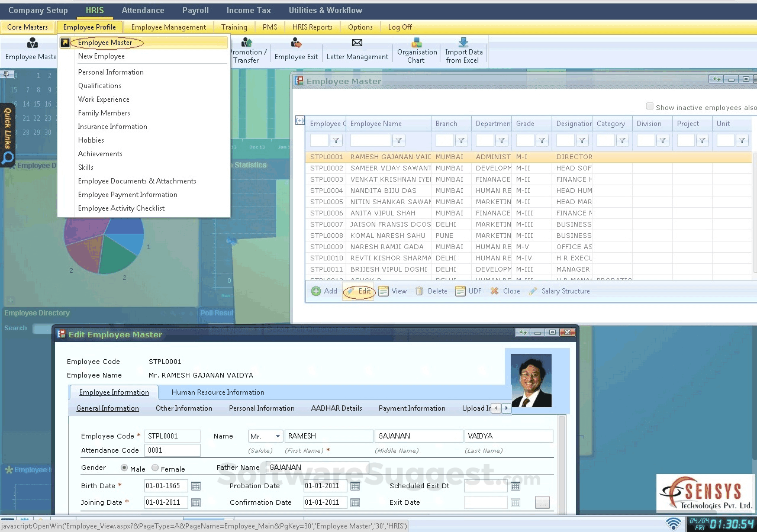Expand the grid rows with plus expander
Viewport: 757px width, 532px height.
point(299,121)
